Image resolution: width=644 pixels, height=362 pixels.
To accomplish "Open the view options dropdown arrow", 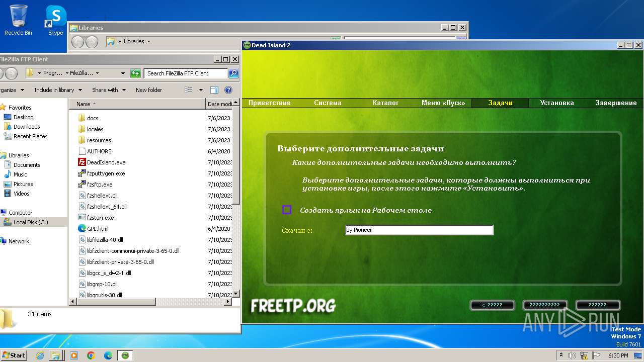I will 201,90.
